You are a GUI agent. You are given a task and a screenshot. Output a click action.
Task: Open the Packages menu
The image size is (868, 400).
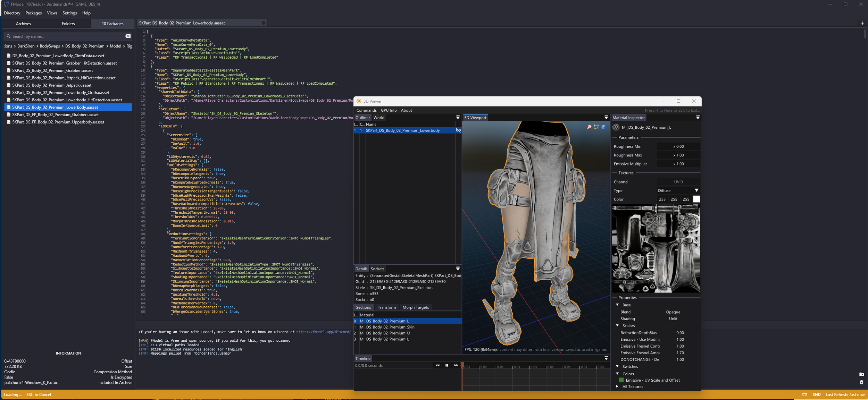click(33, 13)
